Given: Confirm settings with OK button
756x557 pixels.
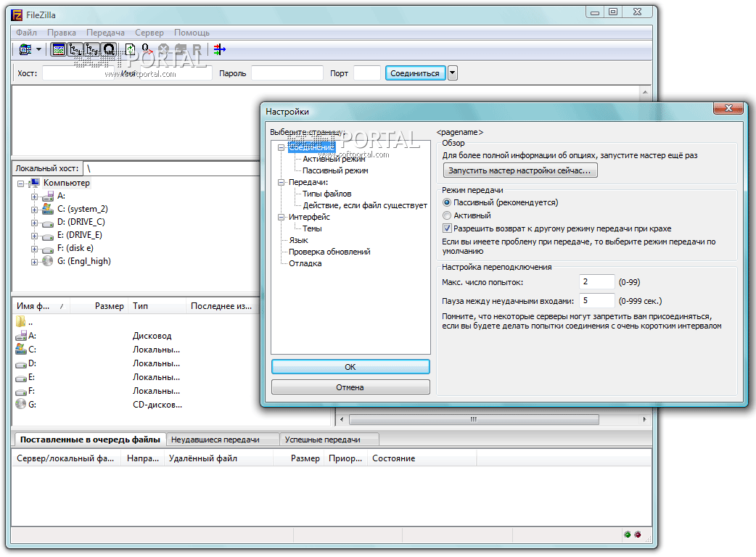Looking at the screenshot, I should click(x=350, y=367).
